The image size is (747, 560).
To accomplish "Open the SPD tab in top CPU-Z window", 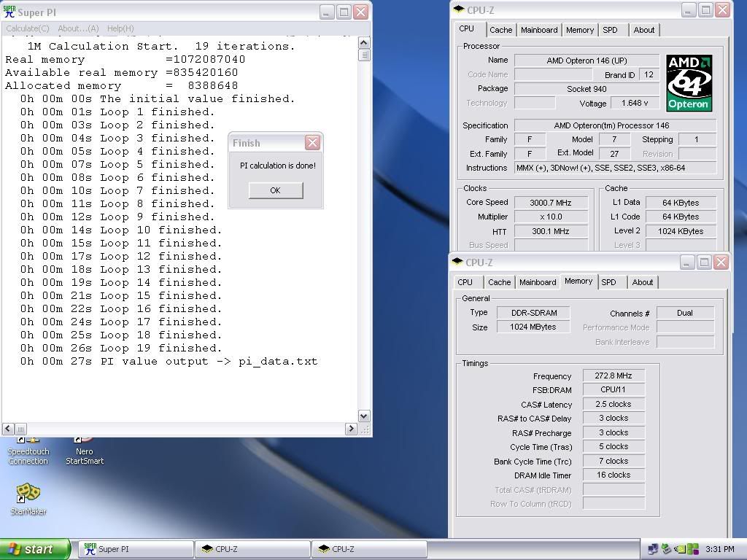I will coord(610,30).
